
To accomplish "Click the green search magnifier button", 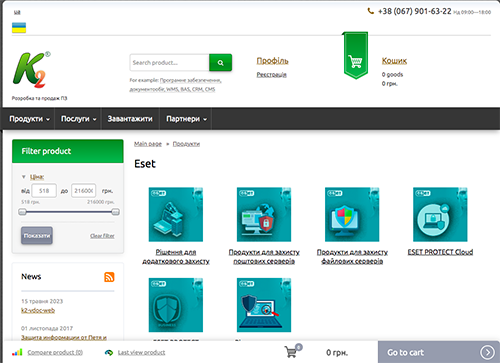I will (x=220, y=62).
